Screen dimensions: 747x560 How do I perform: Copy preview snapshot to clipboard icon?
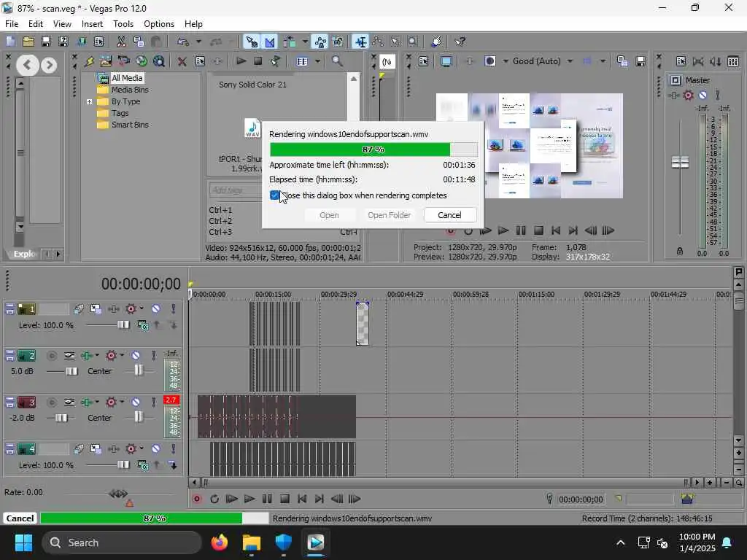click(622, 61)
